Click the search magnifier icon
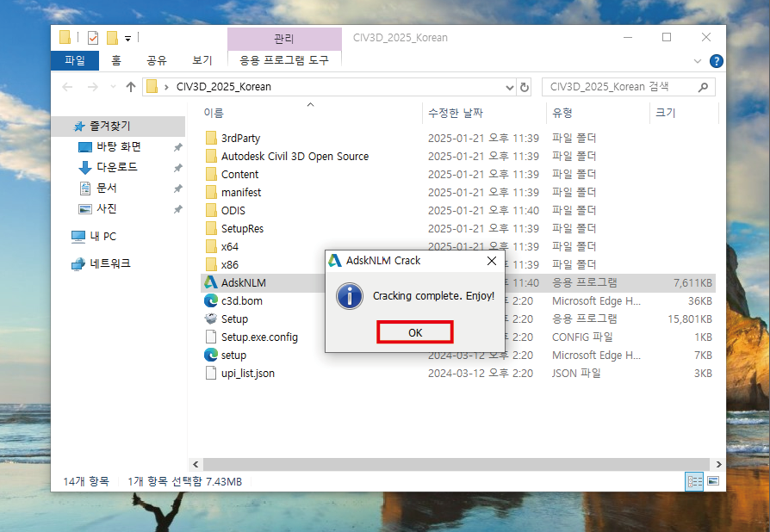The height and width of the screenshot is (532, 770). point(703,87)
